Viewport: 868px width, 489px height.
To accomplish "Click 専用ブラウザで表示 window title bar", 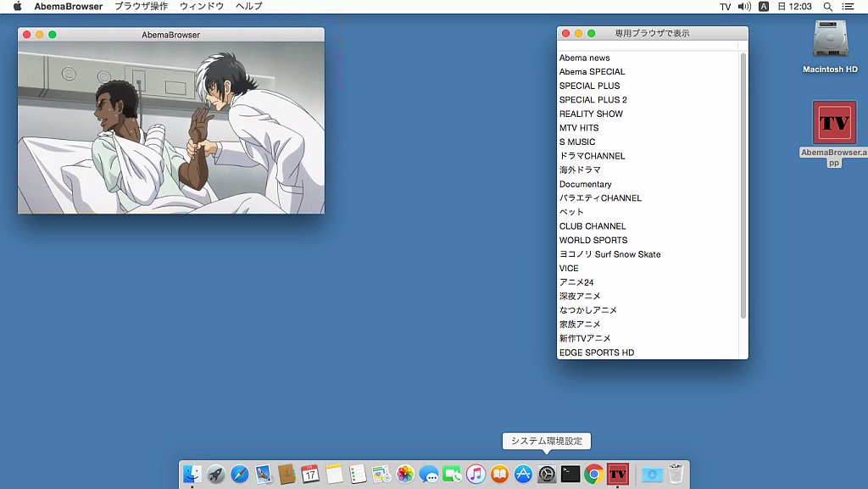I will (x=652, y=33).
